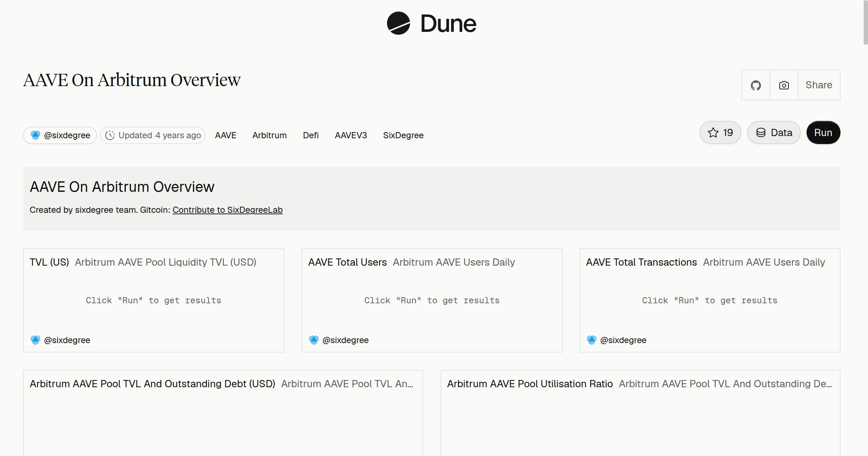Star the dashboard with 19 stars
The height and width of the screenshot is (456, 868).
pyautogui.click(x=720, y=132)
